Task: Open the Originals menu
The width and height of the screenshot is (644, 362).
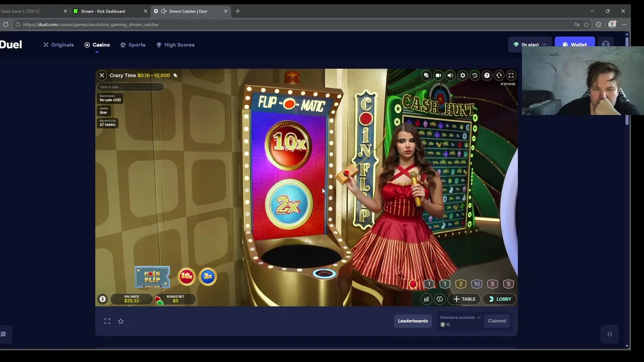Action: [58, 45]
